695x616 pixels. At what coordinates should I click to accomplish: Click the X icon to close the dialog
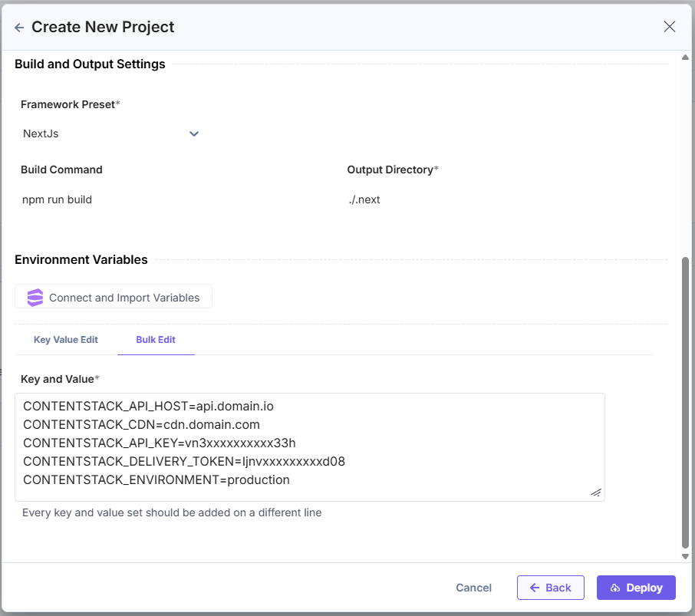[x=669, y=26]
